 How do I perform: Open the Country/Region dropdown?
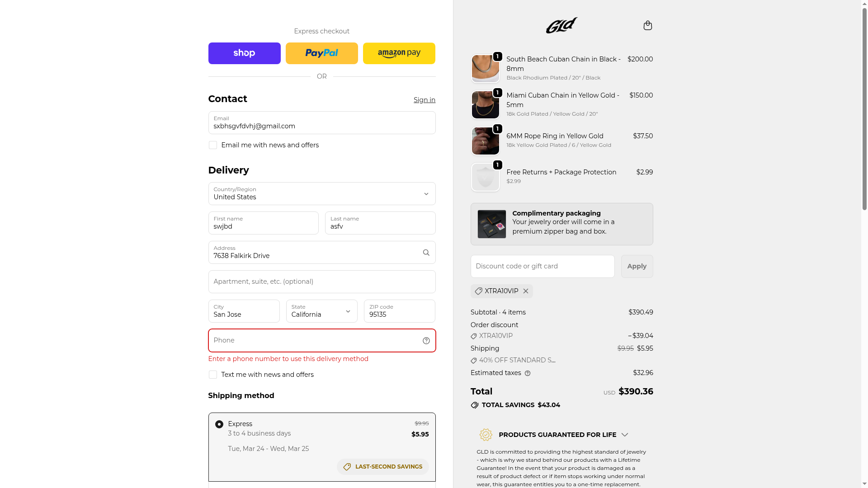pos(321,194)
